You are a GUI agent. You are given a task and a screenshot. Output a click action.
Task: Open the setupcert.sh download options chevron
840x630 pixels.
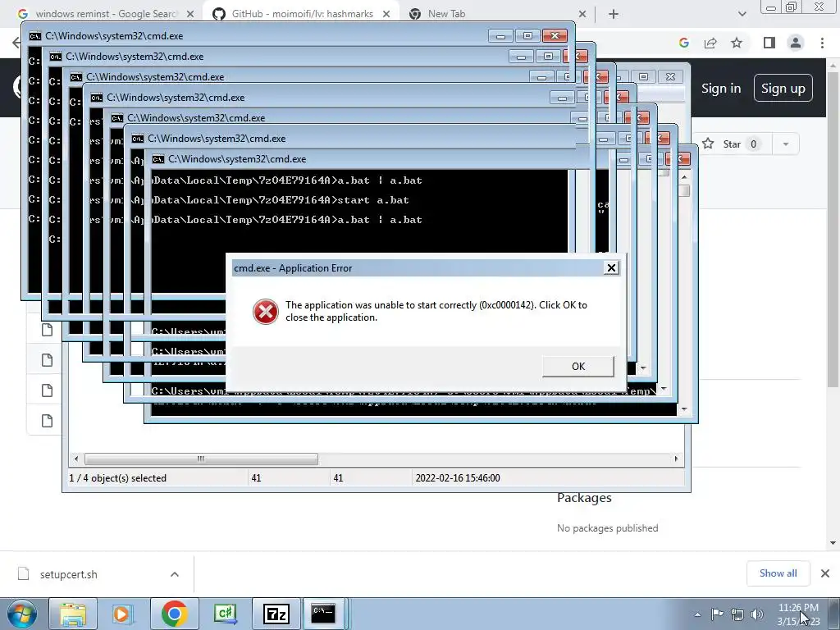(x=175, y=574)
